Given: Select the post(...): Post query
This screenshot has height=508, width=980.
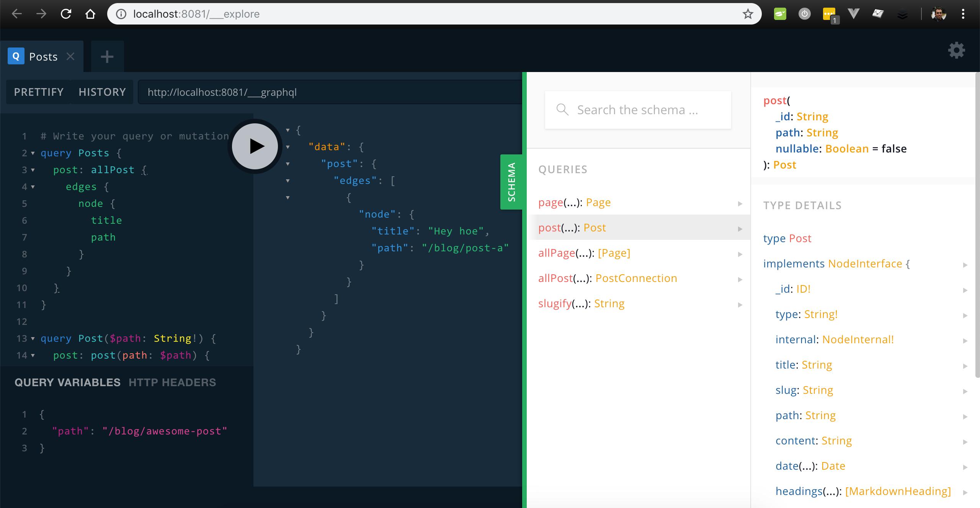Looking at the screenshot, I should [639, 228].
